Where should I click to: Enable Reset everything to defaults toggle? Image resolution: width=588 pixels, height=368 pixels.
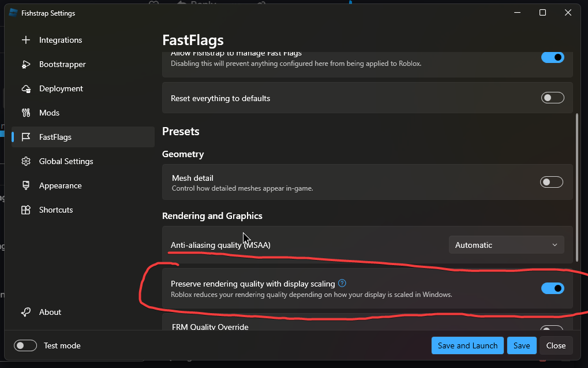pos(552,98)
